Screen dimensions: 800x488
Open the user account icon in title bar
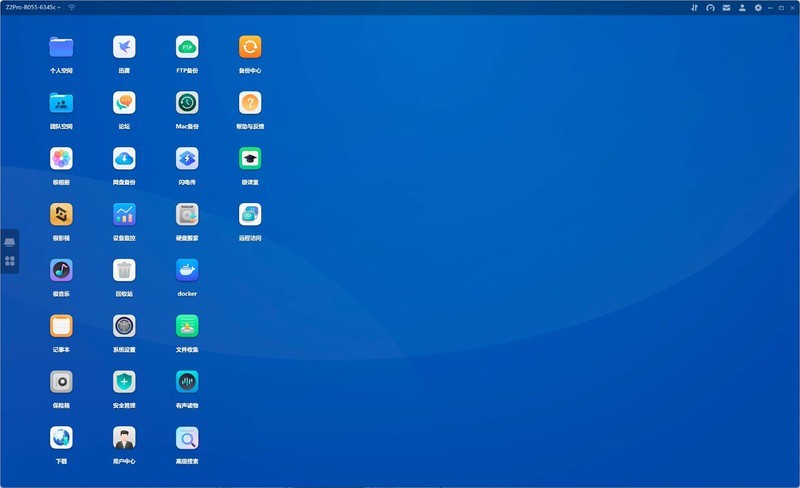(742, 8)
